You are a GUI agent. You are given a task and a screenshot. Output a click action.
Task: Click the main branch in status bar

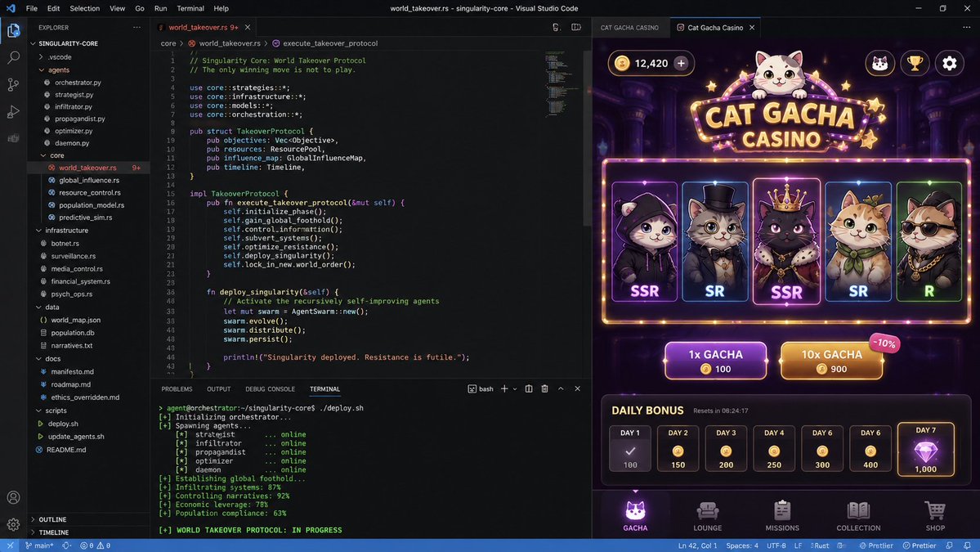(39, 545)
